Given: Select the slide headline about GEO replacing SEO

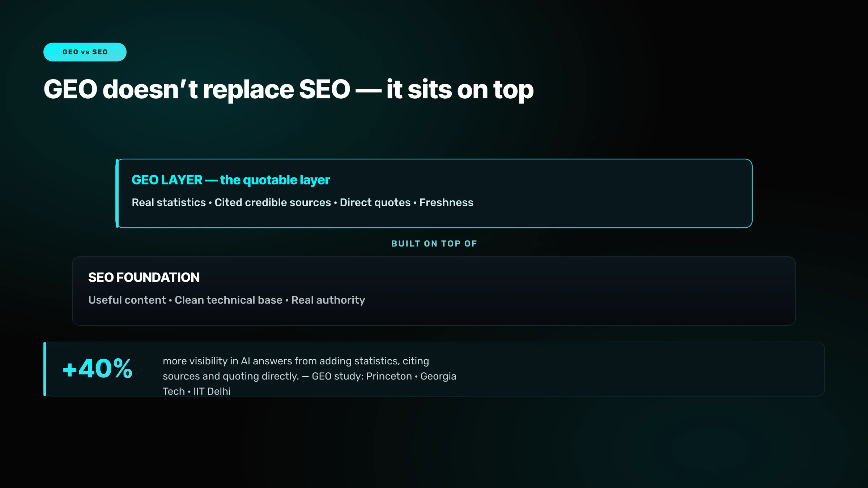Looking at the screenshot, I should 289,89.
